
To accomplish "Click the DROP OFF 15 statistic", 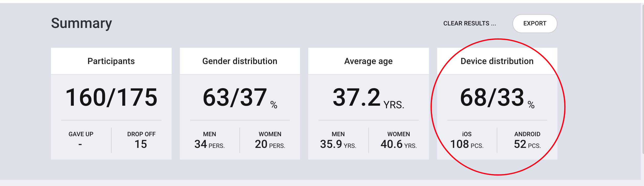I will (141, 140).
